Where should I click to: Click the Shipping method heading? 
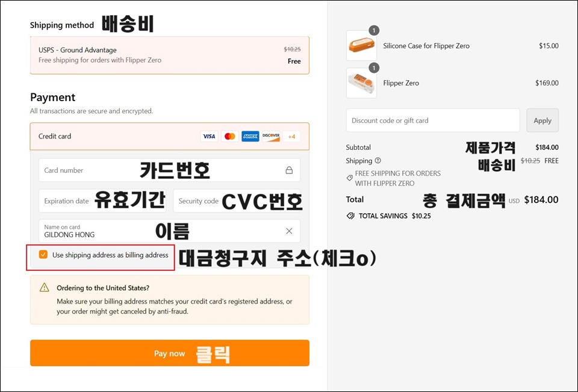[62, 25]
